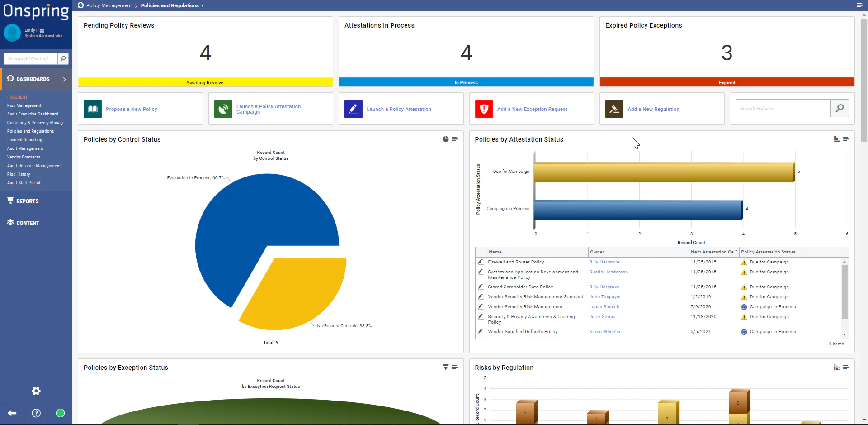Click the funnel chart icon on Exception Status
Viewport: 868px width, 425px height.
click(x=446, y=368)
